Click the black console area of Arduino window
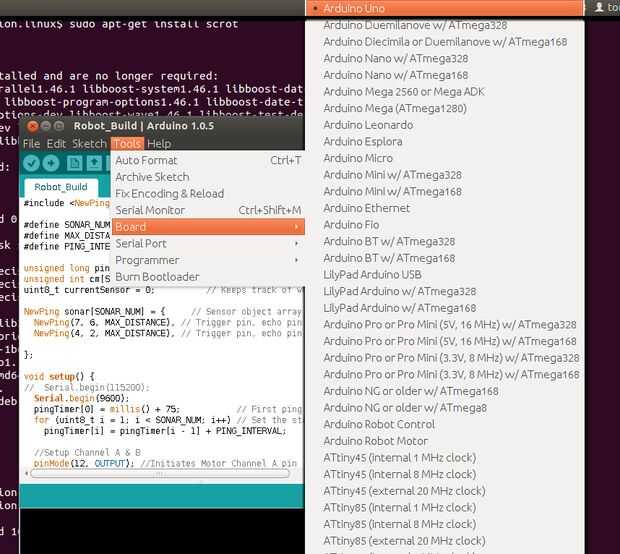 (162, 531)
